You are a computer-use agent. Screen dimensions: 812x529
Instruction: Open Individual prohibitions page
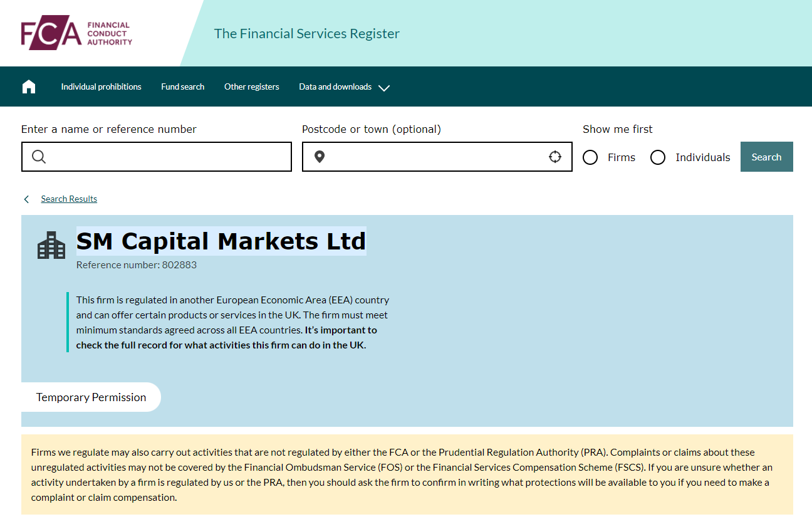click(x=101, y=87)
